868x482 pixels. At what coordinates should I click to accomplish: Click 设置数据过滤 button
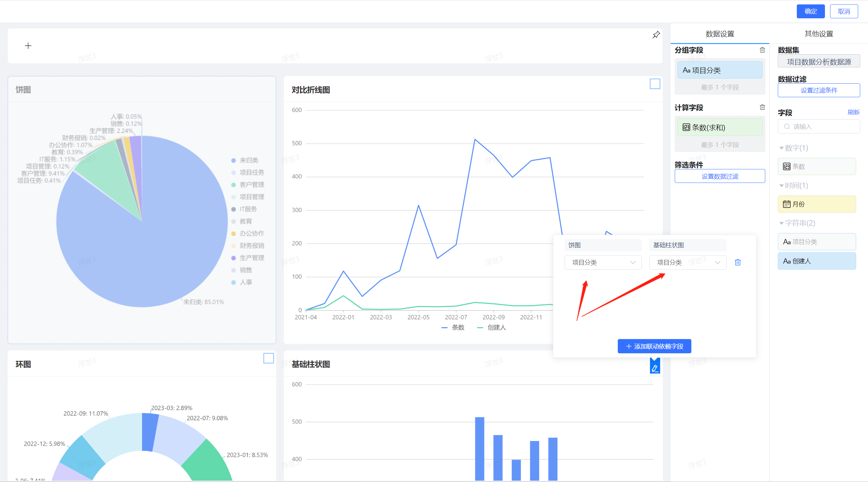[719, 176]
